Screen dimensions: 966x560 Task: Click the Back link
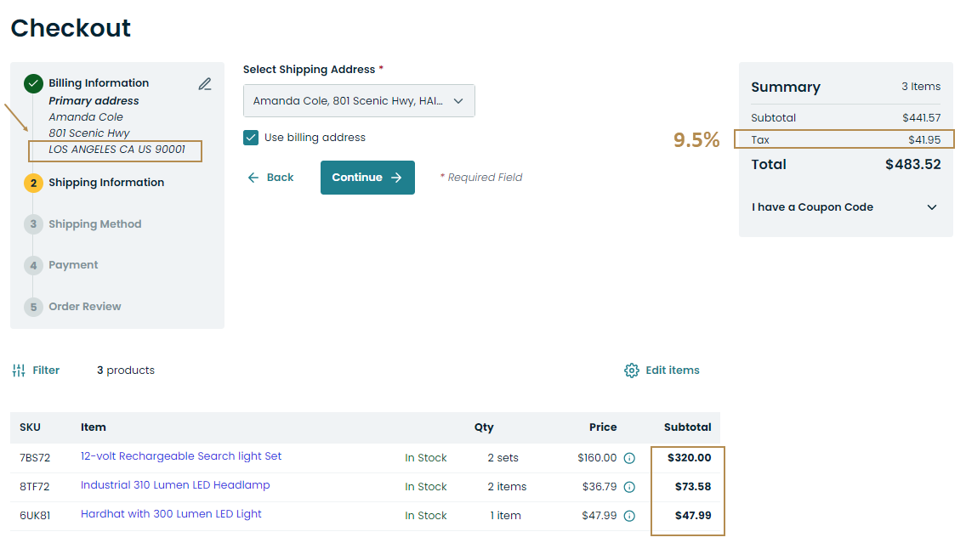point(270,178)
